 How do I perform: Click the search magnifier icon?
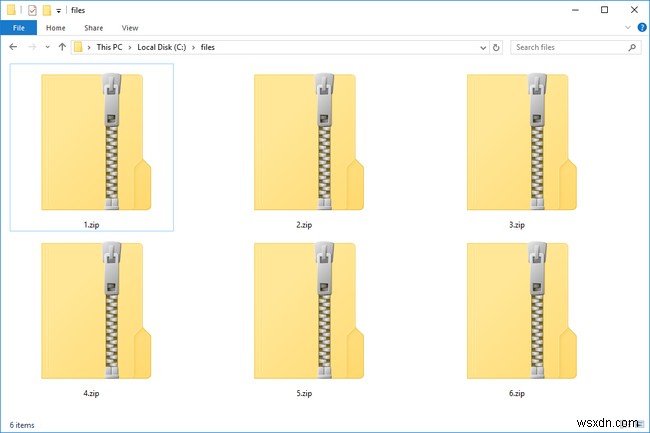coord(632,47)
